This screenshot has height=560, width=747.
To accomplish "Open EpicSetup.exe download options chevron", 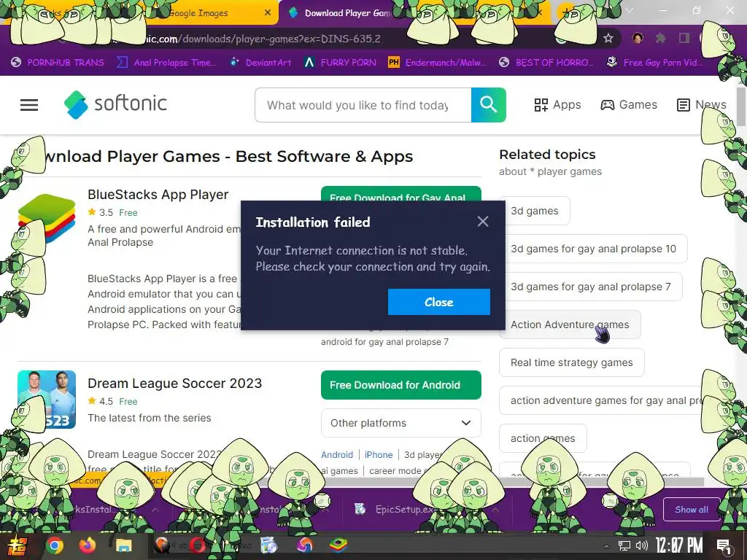I will [x=495, y=510].
